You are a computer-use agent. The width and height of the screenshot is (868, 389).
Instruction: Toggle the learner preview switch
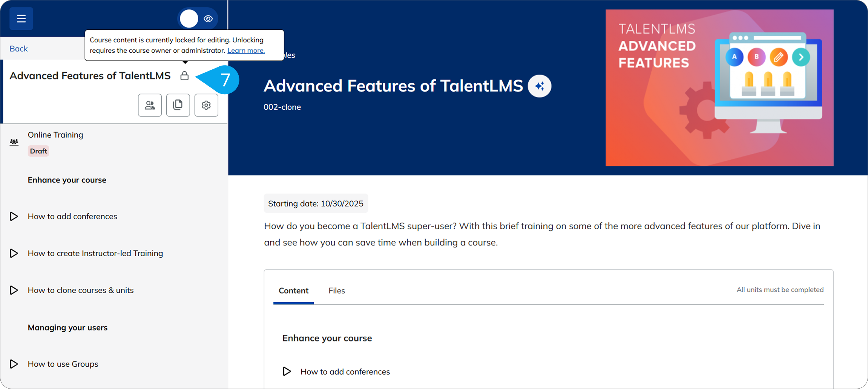click(189, 18)
